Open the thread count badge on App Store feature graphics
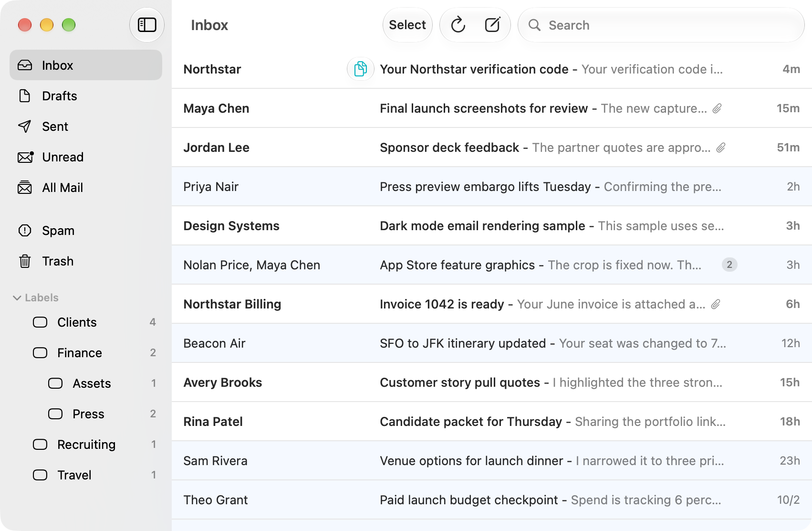The width and height of the screenshot is (812, 531). pos(729,265)
